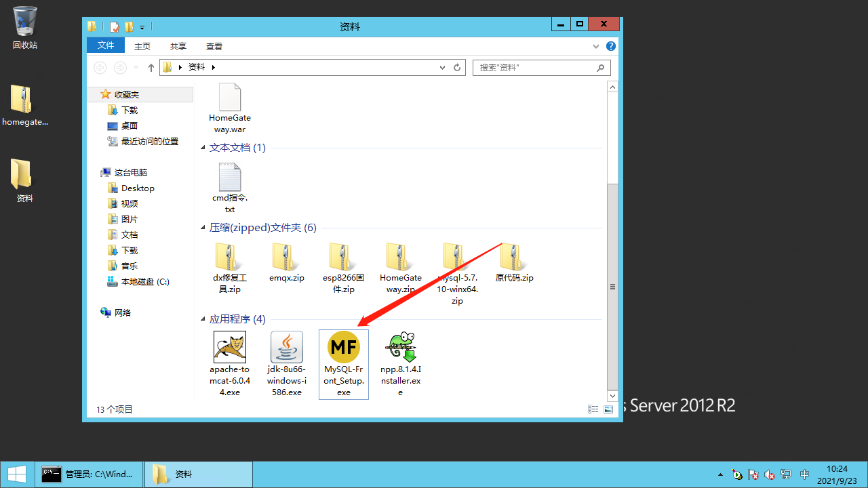Open the 主页 ribbon tab
The height and width of the screenshot is (488, 868).
[x=142, y=47]
